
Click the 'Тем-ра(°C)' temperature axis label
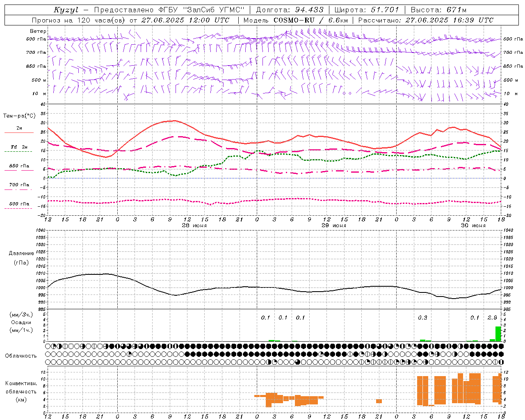tap(19, 116)
